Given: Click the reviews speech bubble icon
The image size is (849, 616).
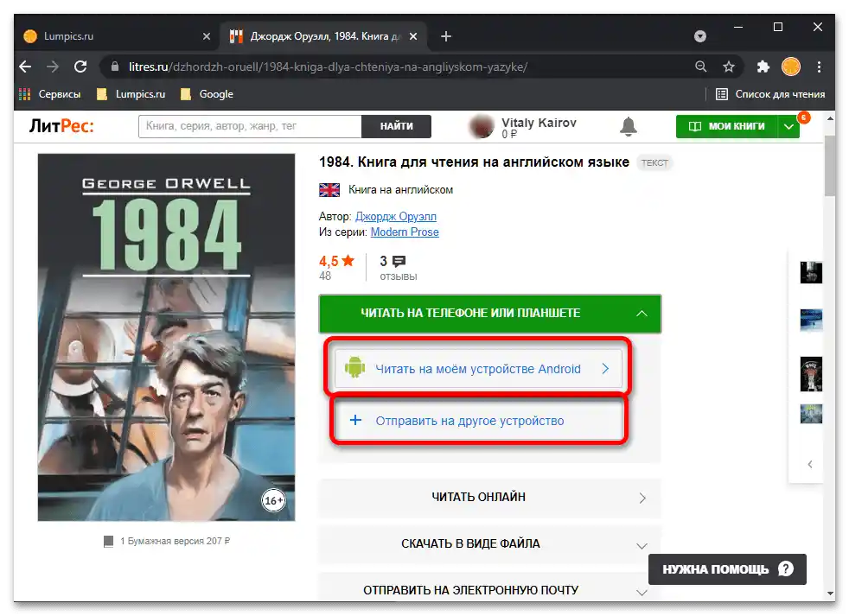Looking at the screenshot, I should [399, 262].
